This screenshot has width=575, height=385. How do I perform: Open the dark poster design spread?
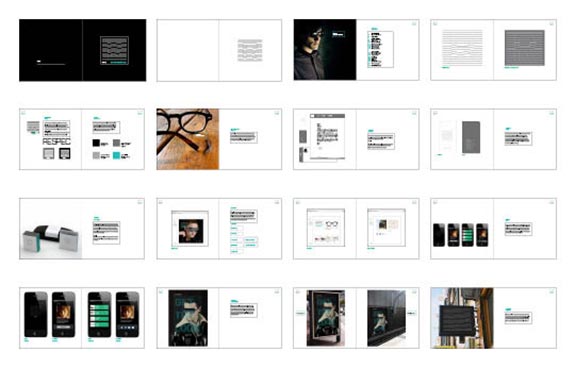219,318
